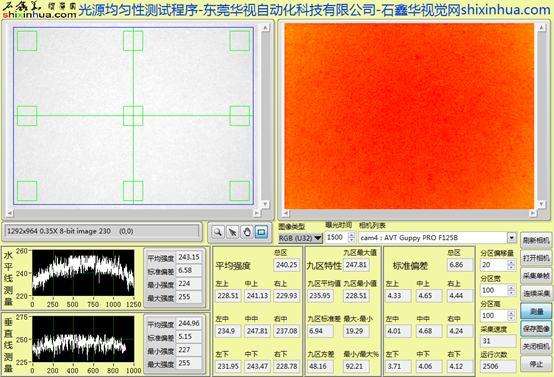Image resolution: width=554 pixels, height=377 pixels.
Task: Click the 水平线测量 profile graph
Action: (83, 273)
